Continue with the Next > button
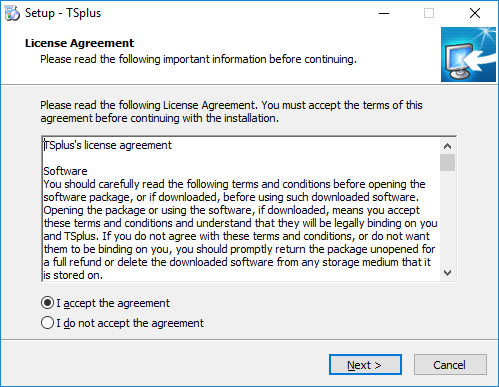 coord(365,365)
